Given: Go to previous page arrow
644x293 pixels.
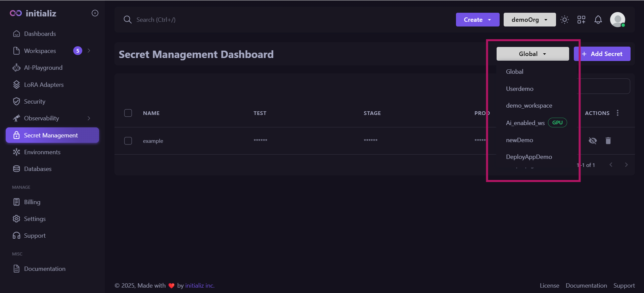Looking at the screenshot, I should coord(611,165).
